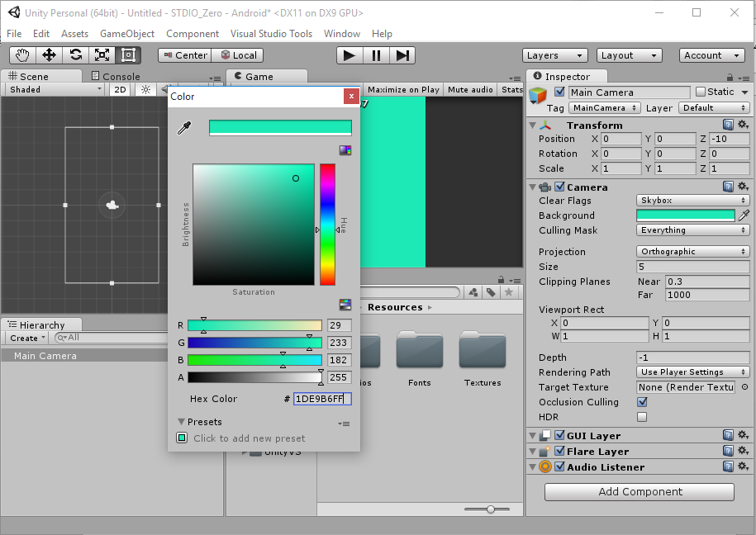
Task: Open Rendering Path dropdown
Action: click(693, 372)
